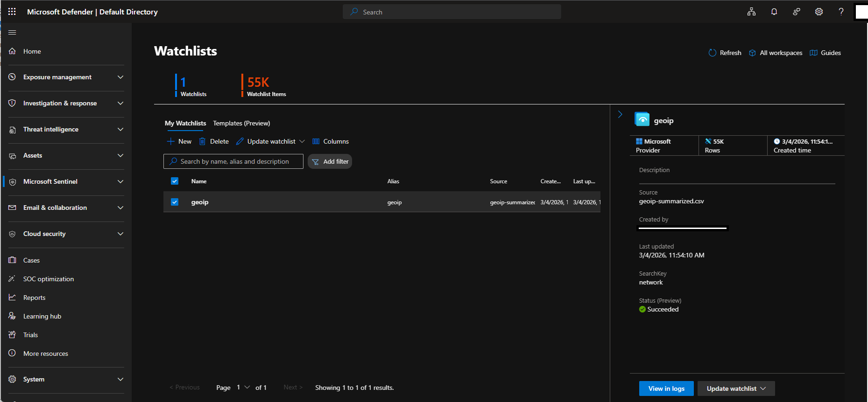Sort by the Alias column header
Screen dimensions: 868x402
tap(393, 181)
